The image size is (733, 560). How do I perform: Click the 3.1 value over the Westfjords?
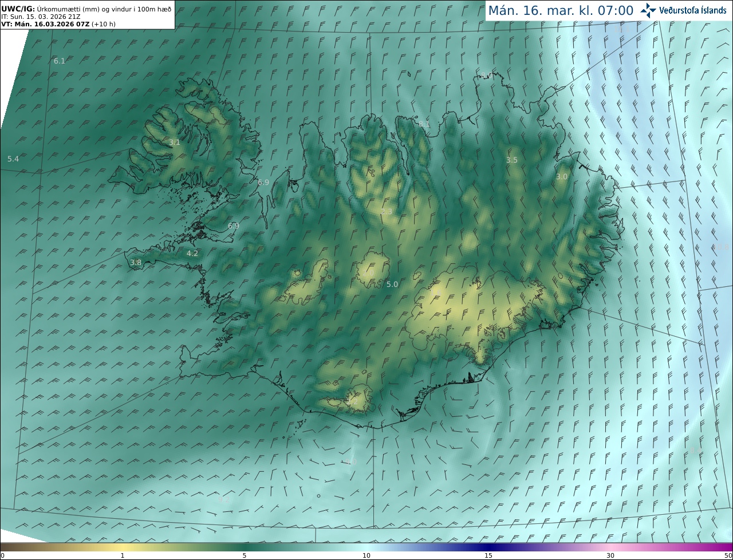coord(175,143)
